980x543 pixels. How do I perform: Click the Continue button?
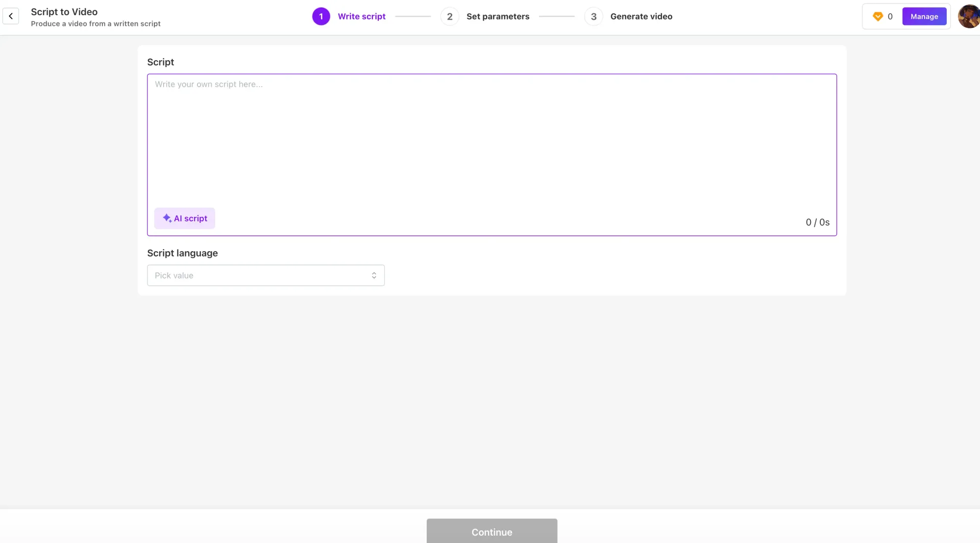(492, 531)
